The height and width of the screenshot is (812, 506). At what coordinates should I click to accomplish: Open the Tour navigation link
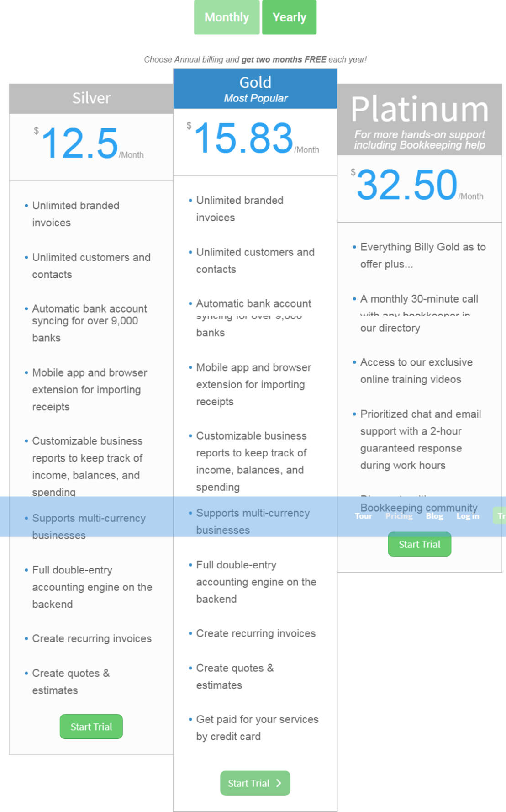click(364, 516)
